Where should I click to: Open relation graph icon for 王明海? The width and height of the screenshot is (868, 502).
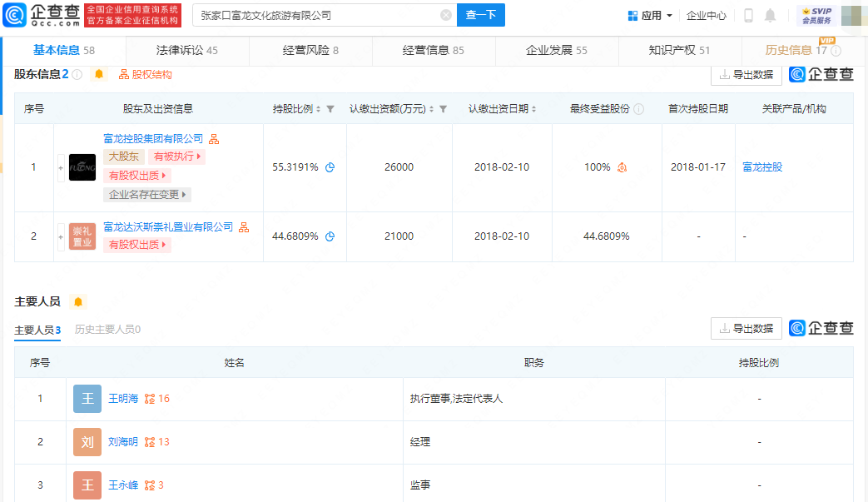click(150, 399)
